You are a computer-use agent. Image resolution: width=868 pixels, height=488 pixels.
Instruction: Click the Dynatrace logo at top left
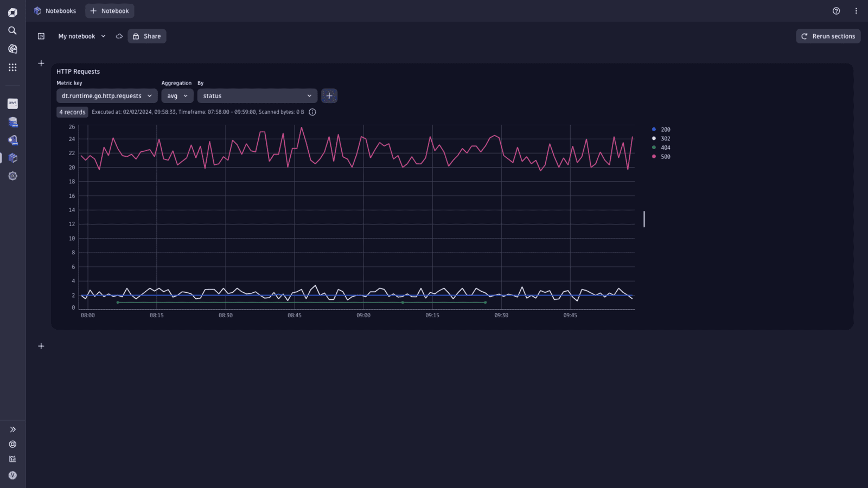tap(12, 11)
